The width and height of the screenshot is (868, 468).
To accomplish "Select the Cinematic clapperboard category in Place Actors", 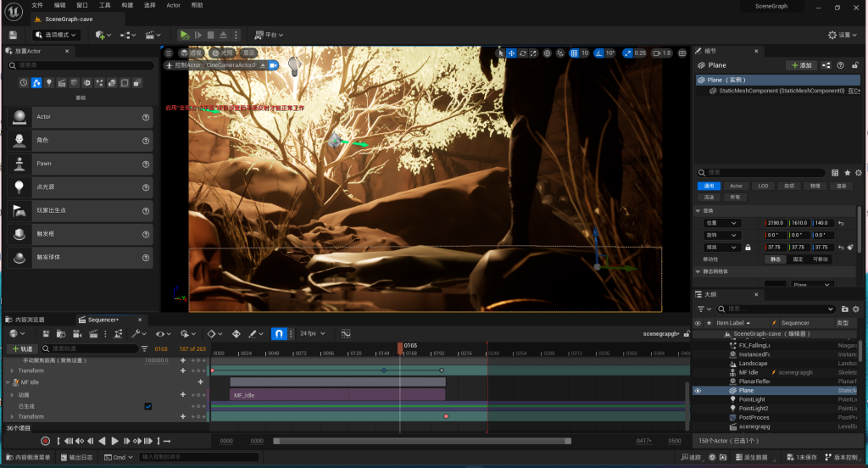I will (61, 82).
